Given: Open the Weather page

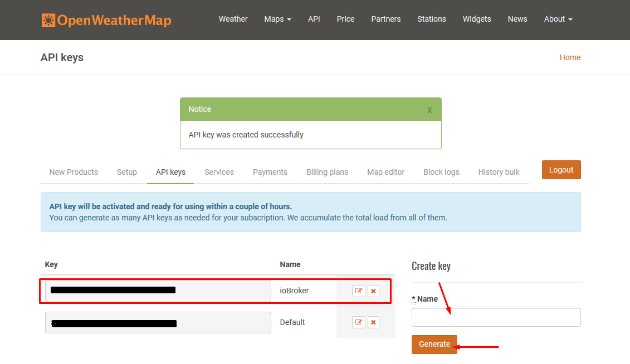Looking at the screenshot, I should [233, 19].
